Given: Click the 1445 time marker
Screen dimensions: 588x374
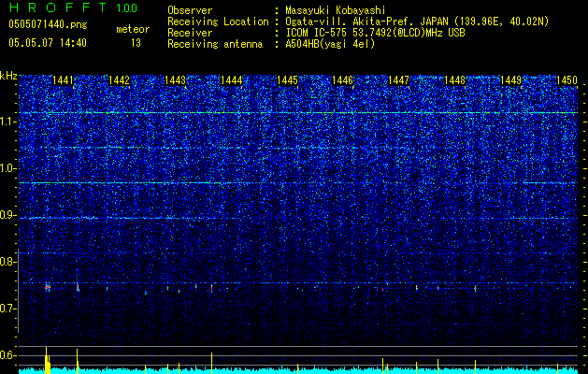Looking at the screenshot, I should [287, 80].
